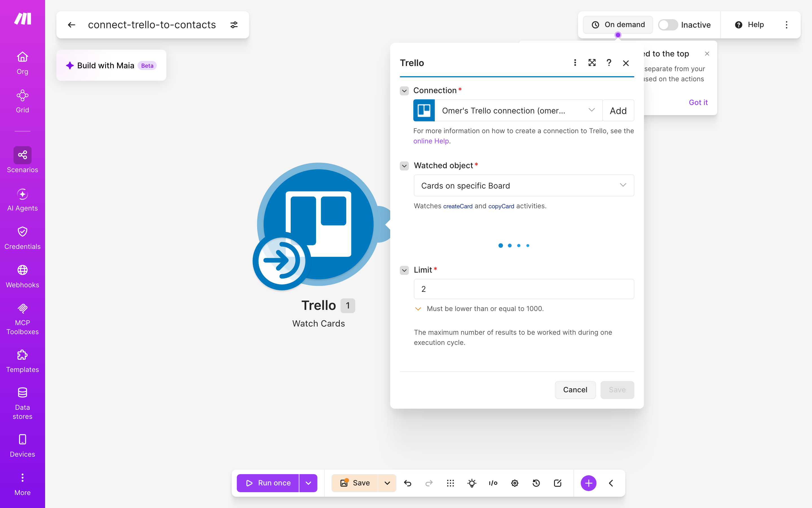Open the apps grid dots icon

point(450,483)
